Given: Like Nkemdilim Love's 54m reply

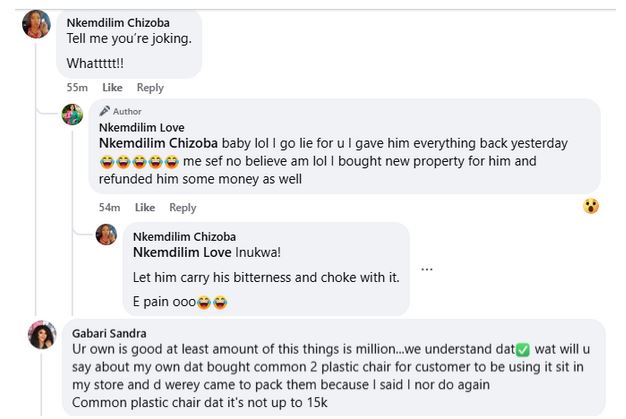Looking at the screenshot, I should [145, 207].
